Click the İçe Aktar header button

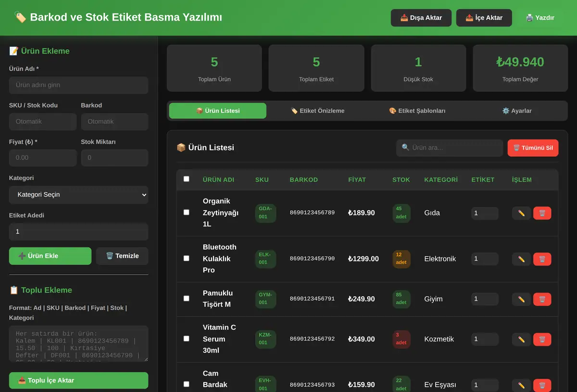pos(484,18)
